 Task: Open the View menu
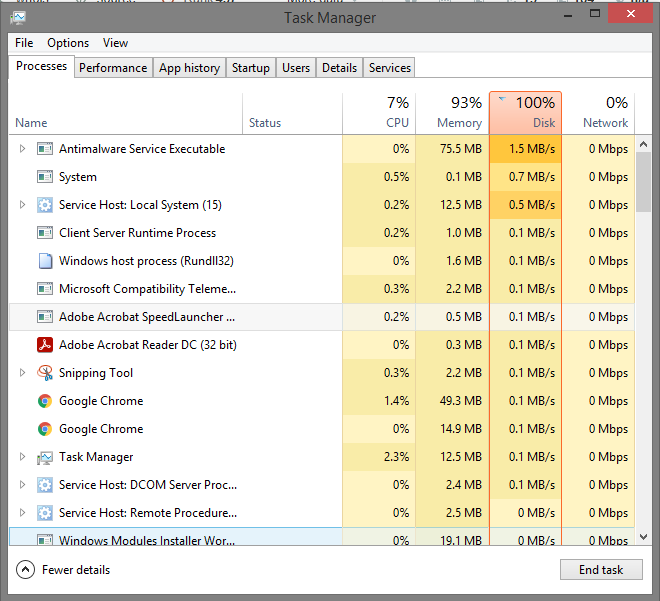click(115, 43)
